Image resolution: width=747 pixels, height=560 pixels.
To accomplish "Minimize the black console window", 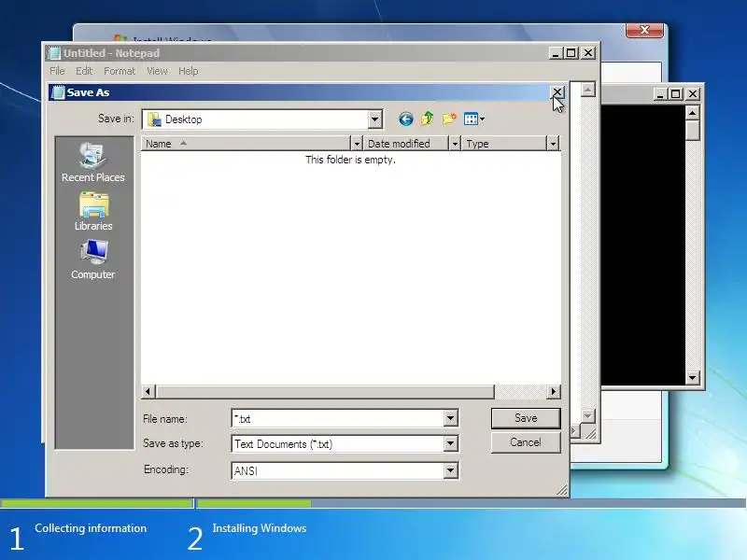I will [660, 94].
